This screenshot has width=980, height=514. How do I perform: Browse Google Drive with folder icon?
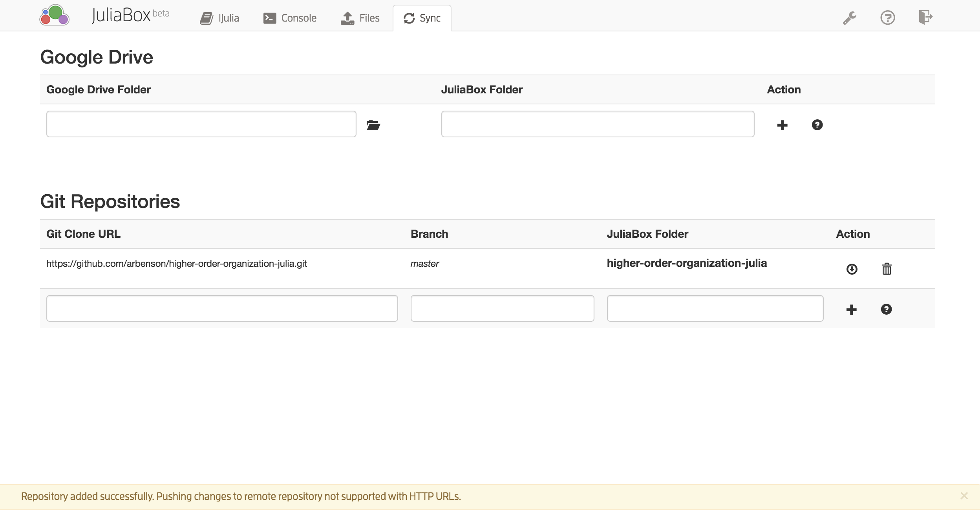(373, 125)
